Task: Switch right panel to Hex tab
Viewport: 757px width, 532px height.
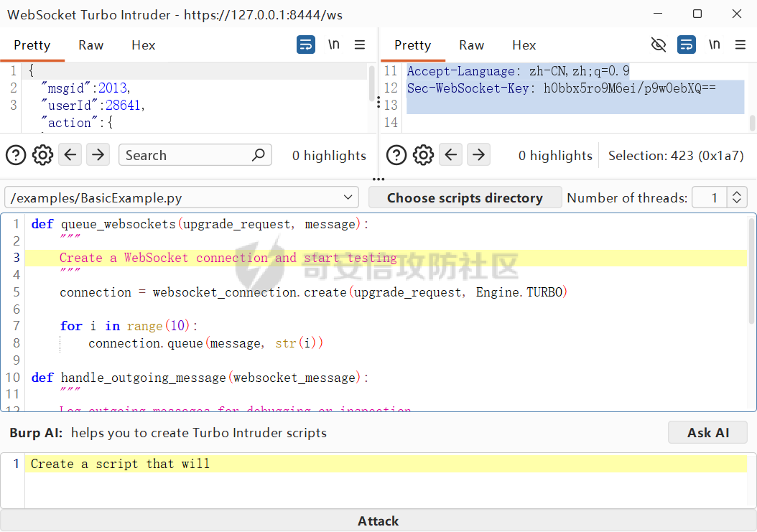Action: (x=524, y=45)
